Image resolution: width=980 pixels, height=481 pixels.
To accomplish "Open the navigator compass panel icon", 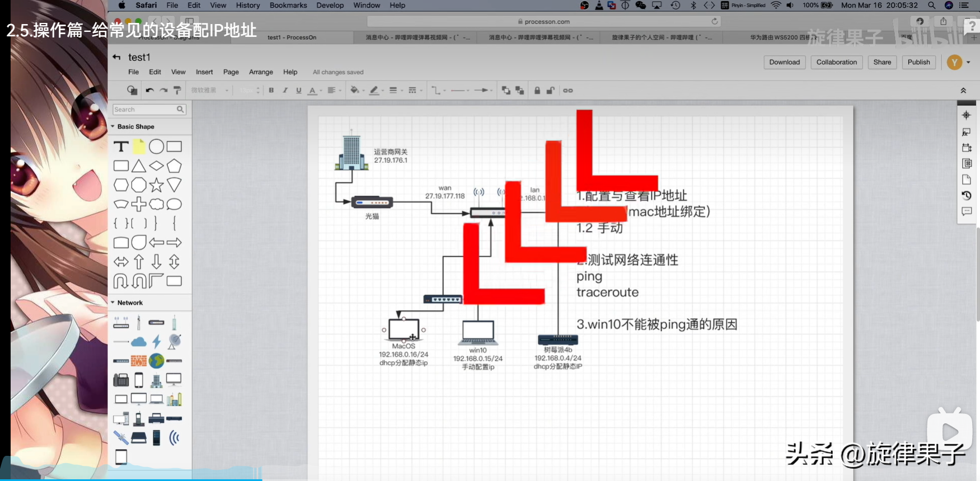I will tap(966, 115).
